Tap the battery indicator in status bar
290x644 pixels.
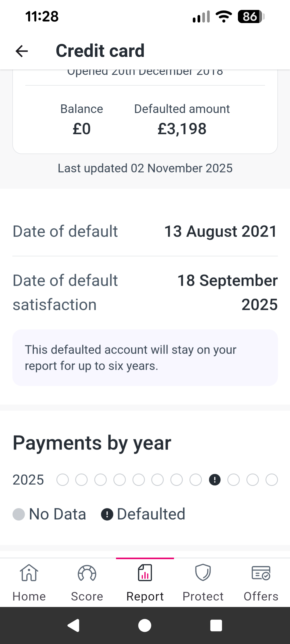(x=251, y=17)
